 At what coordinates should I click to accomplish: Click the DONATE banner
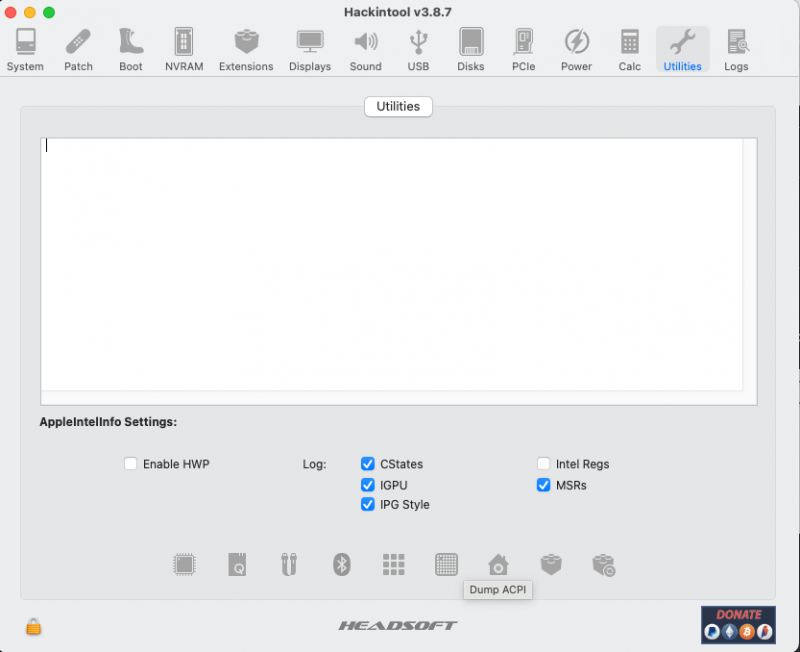738,624
